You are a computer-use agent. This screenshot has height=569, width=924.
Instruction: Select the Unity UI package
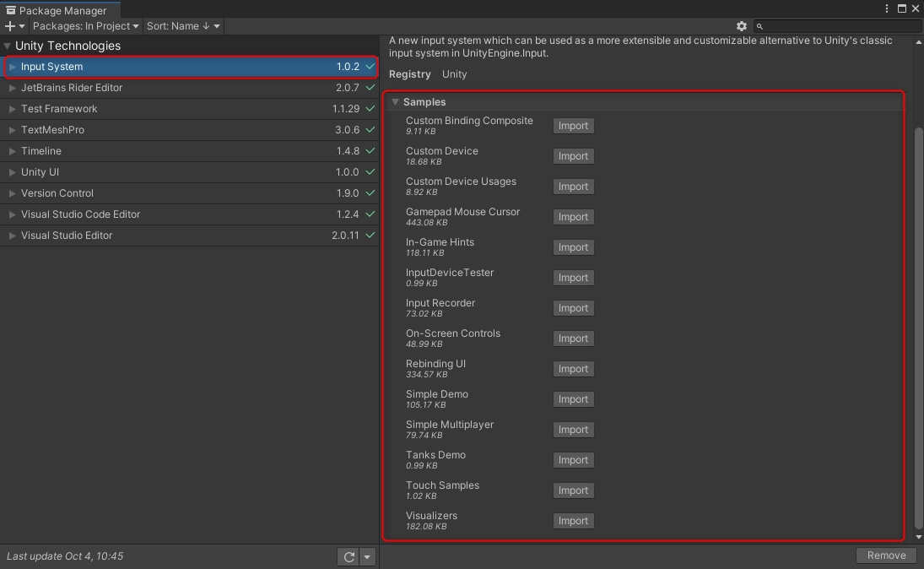click(190, 172)
